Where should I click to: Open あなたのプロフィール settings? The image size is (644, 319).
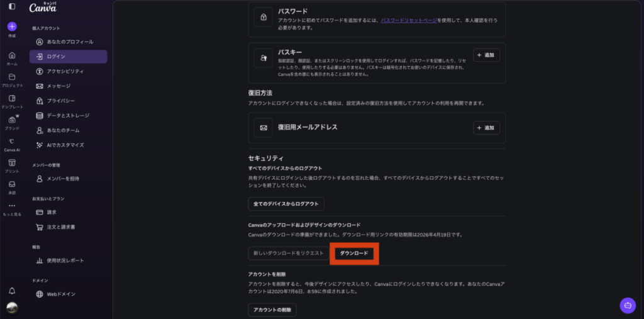pyautogui.click(x=68, y=42)
